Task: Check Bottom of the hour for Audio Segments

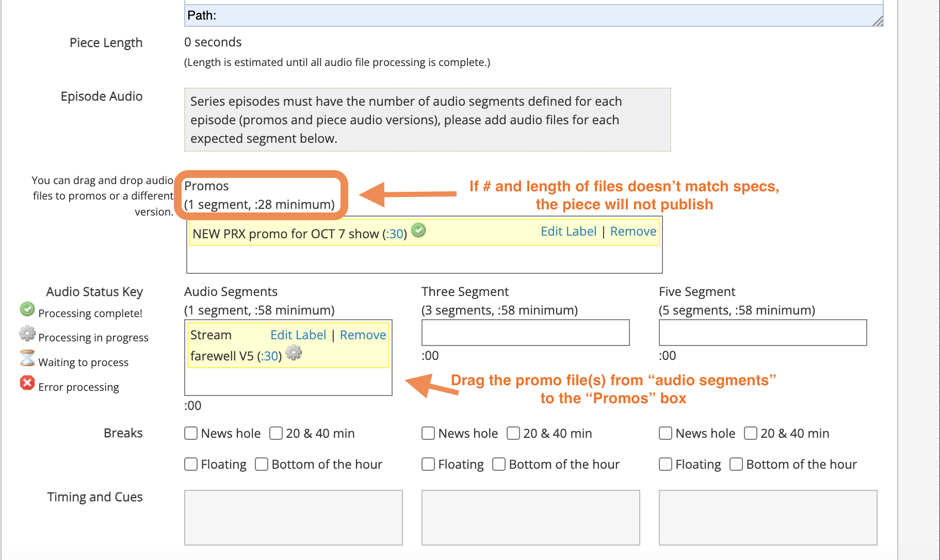Action: coord(262,464)
